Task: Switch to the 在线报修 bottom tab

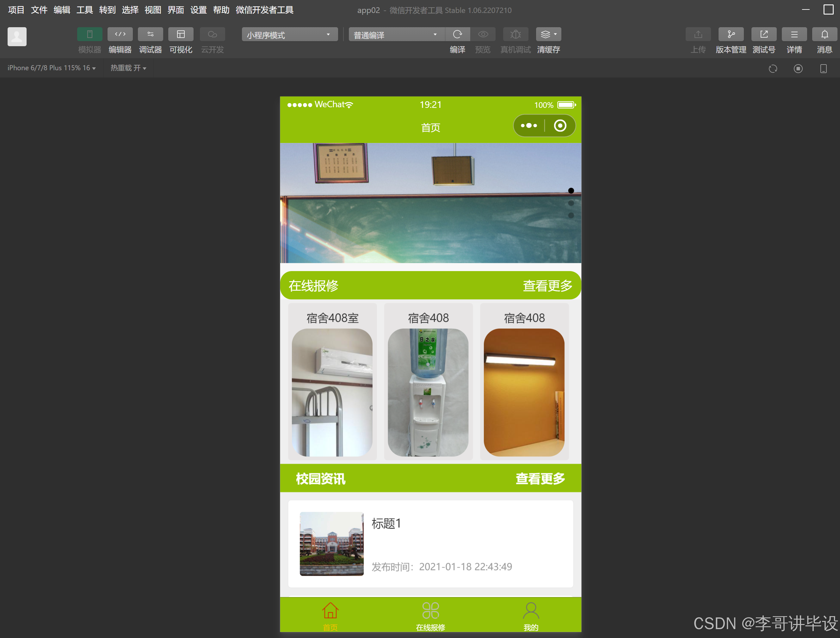Action: [430, 616]
